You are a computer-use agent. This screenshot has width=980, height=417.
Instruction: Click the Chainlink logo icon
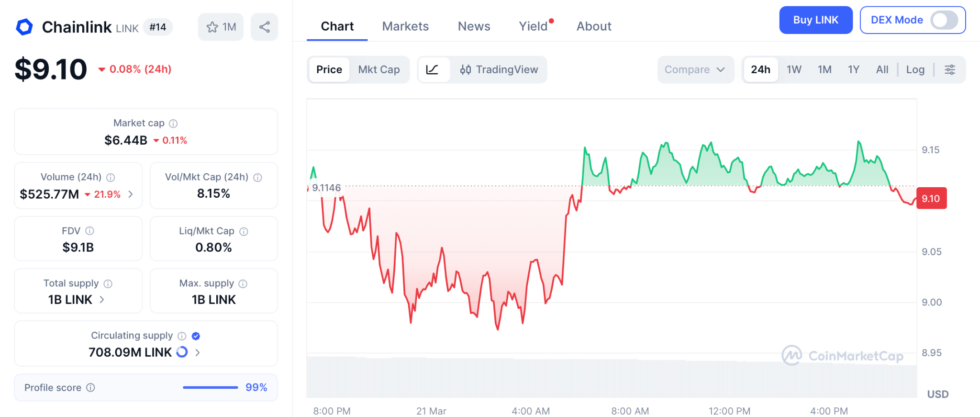coord(24,27)
